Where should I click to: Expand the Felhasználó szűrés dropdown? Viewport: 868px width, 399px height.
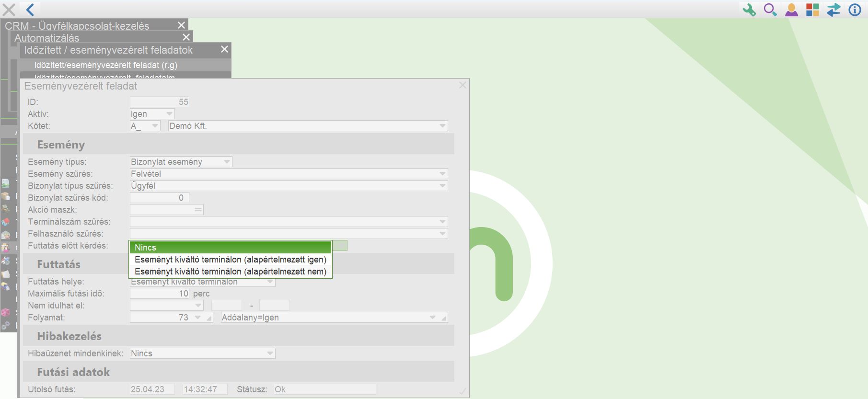[x=289, y=234]
